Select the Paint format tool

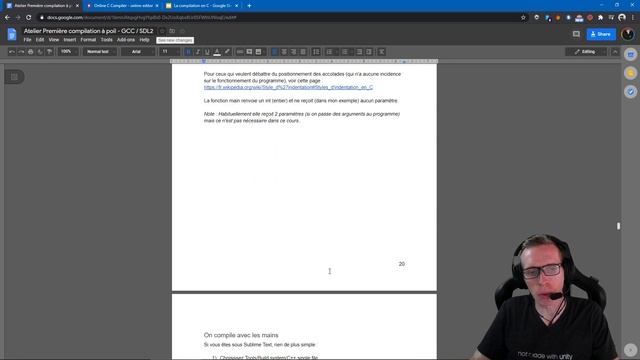click(49, 52)
